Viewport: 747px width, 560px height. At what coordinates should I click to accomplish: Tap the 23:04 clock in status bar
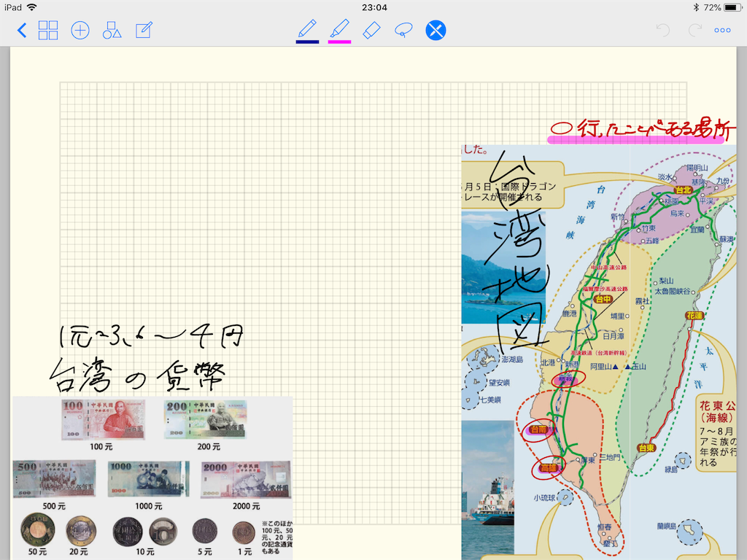[x=374, y=7]
